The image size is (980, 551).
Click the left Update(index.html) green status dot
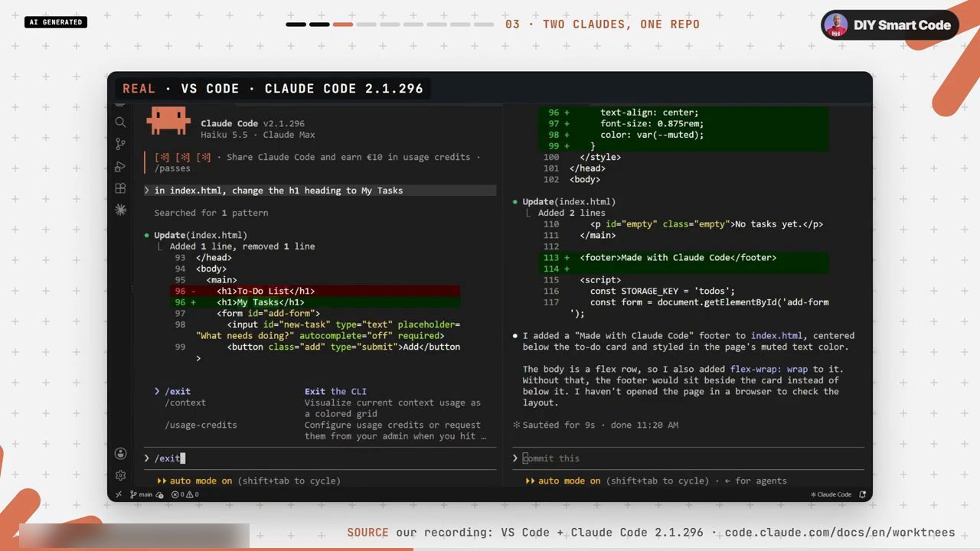point(146,235)
